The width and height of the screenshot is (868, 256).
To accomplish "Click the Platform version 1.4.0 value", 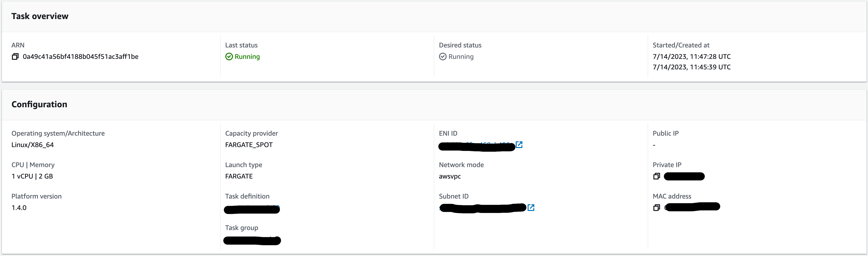I will pyautogui.click(x=19, y=208).
